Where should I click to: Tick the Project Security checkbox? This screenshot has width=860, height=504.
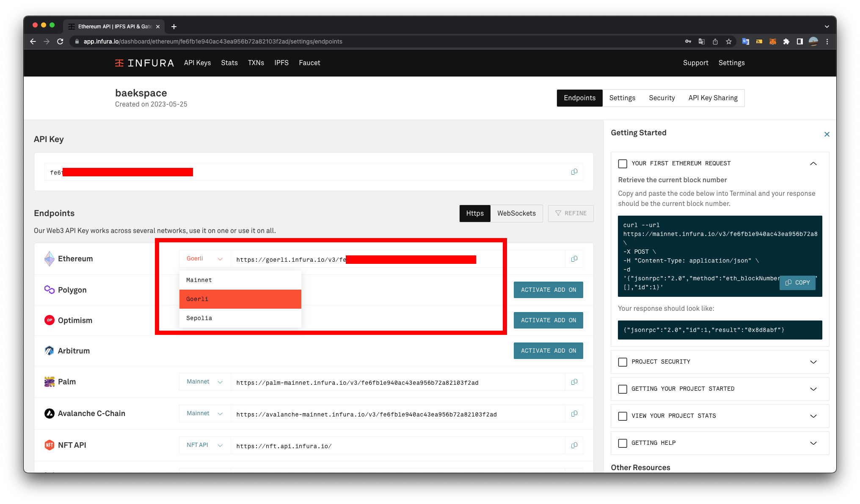pyautogui.click(x=623, y=362)
